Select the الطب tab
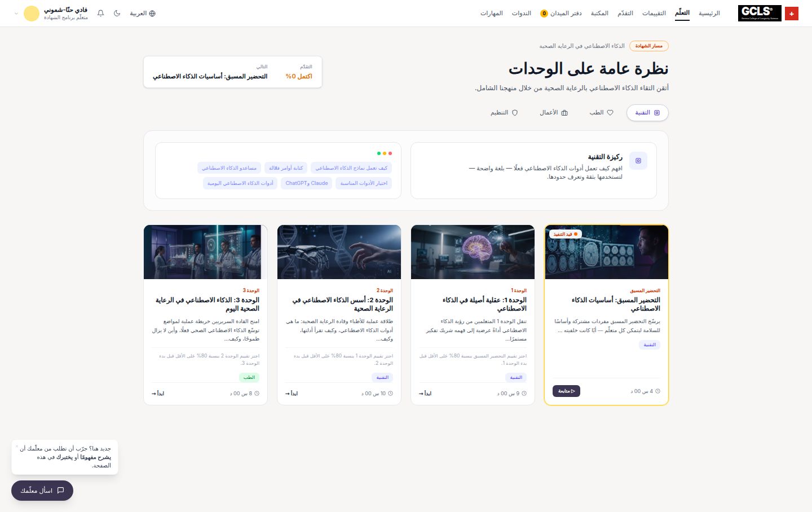This screenshot has height=512, width=812. coord(601,113)
